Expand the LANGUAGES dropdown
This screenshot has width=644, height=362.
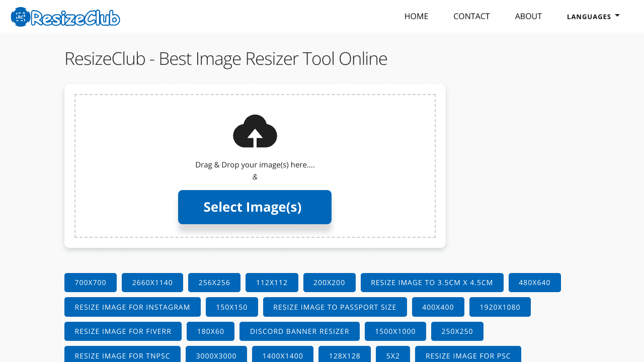pos(593,17)
